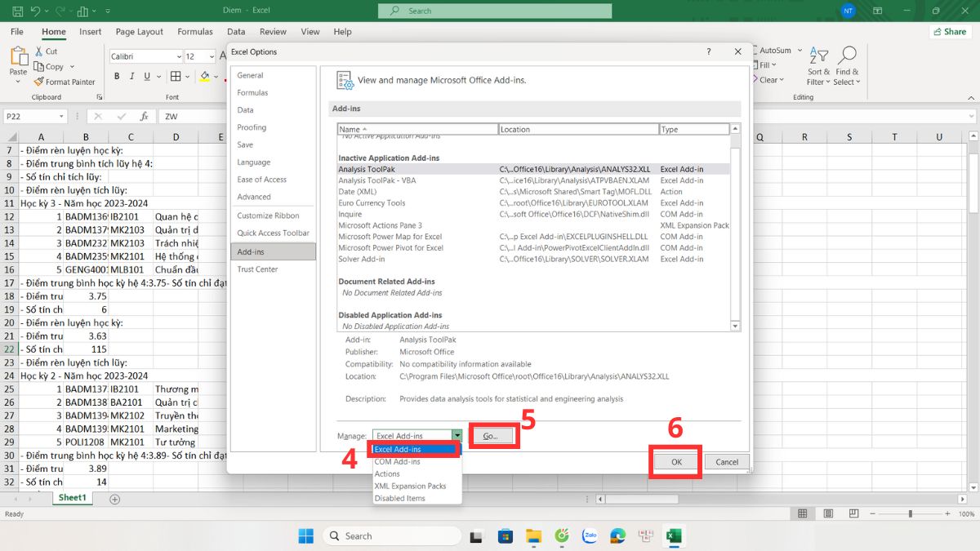Click the NT account avatar

pyautogui.click(x=848, y=11)
